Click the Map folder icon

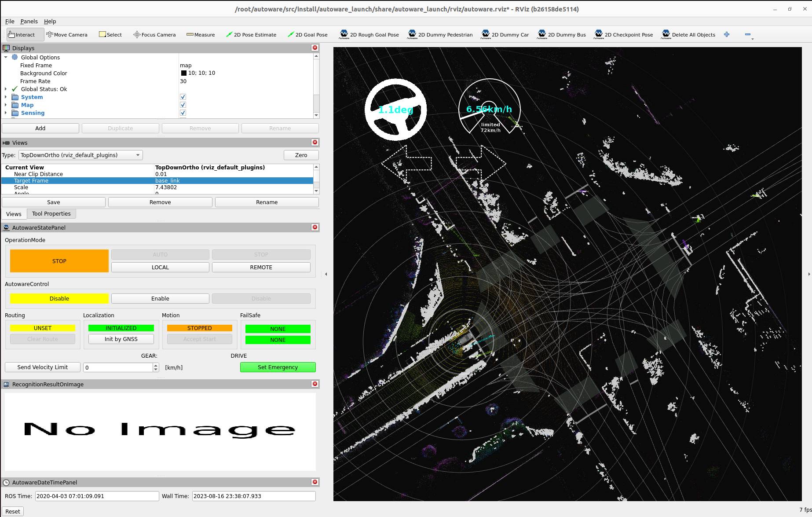(x=15, y=105)
